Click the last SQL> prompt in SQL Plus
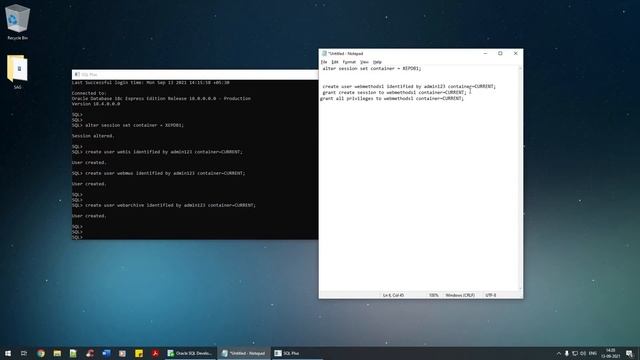The image size is (640, 360). tap(77, 237)
